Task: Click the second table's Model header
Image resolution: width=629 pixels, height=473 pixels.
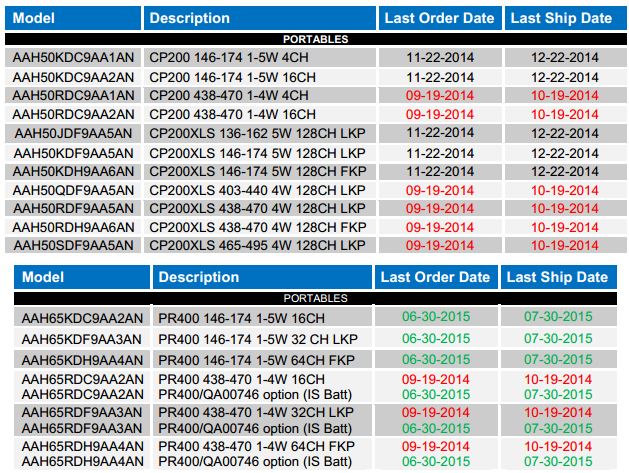Action: 82,277
